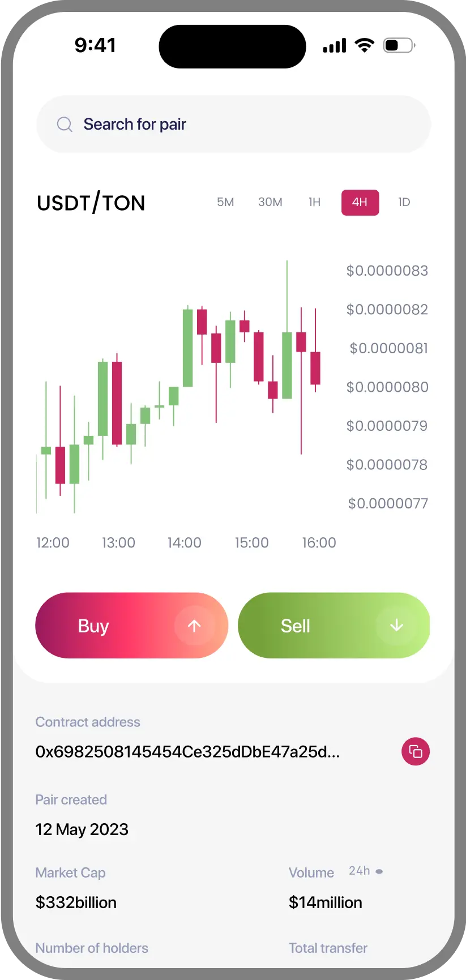Copy the contract address with the copy icon
Viewport: 466px width, 980px height.
coord(416,751)
